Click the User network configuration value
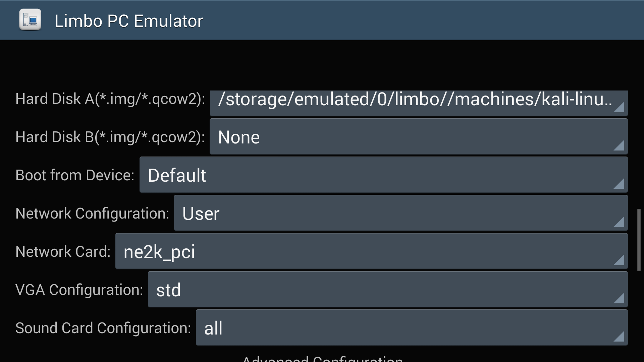644x362 pixels. coord(201,213)
